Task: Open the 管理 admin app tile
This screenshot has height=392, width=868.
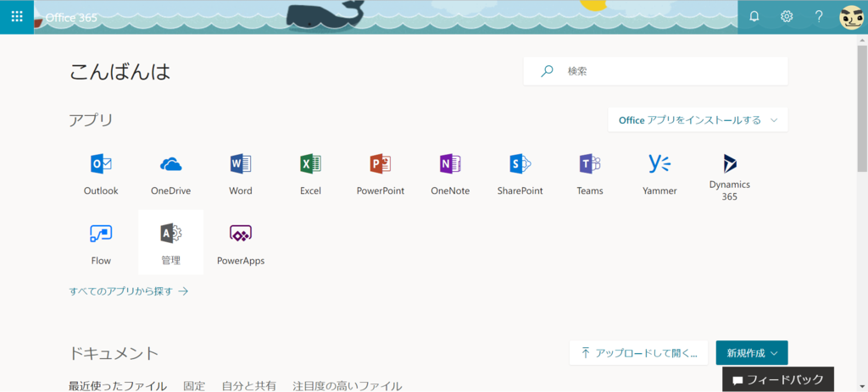Action: 171,243
